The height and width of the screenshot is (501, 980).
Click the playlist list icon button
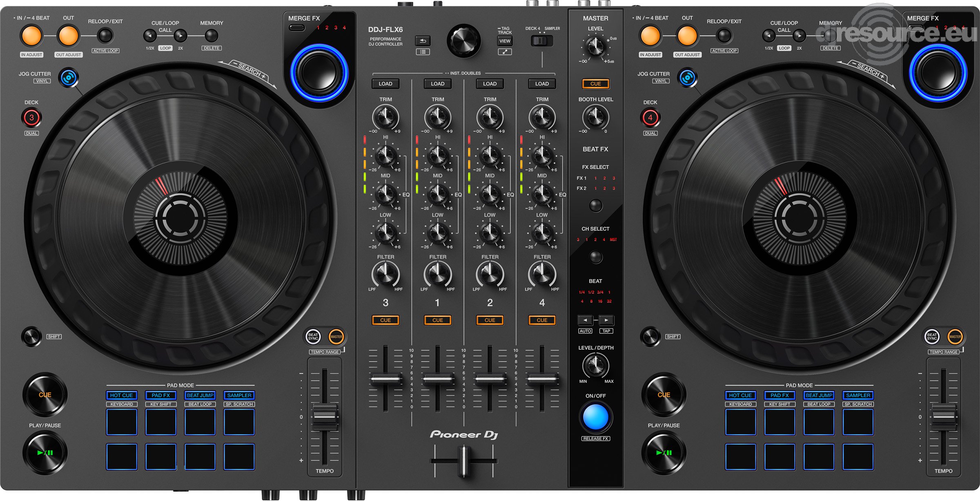pos(423,52)
